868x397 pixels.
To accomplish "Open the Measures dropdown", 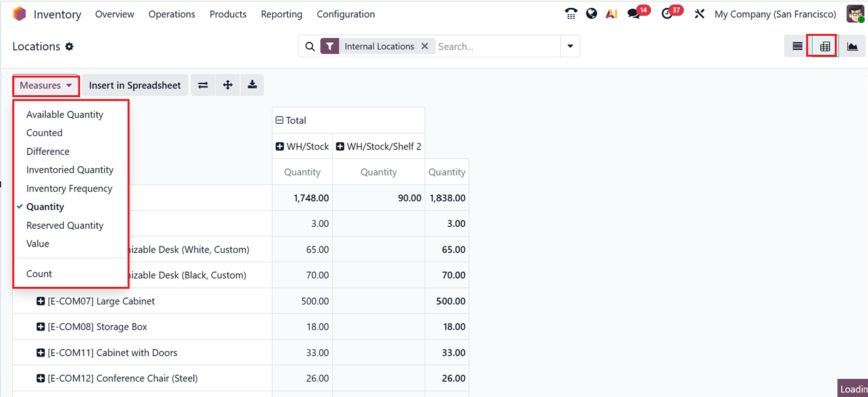I will [x=46, y=85].
